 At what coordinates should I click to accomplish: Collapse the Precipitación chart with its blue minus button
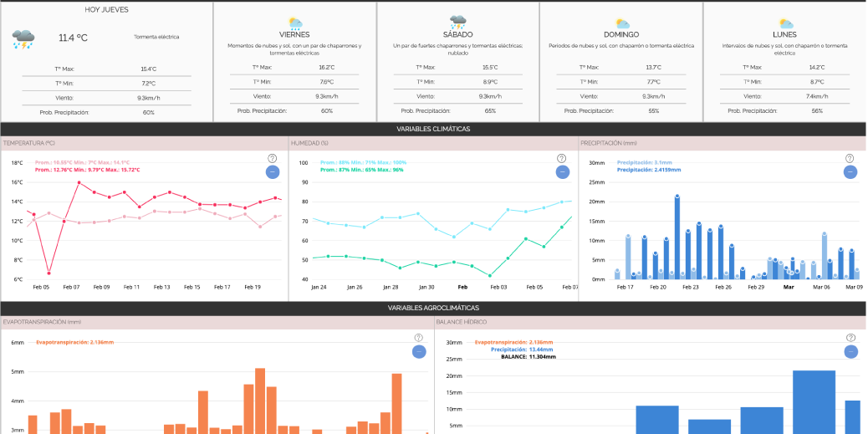pos(850,172)
